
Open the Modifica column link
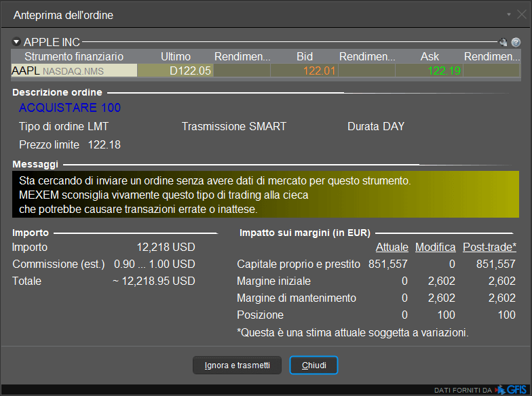(436, 247)
